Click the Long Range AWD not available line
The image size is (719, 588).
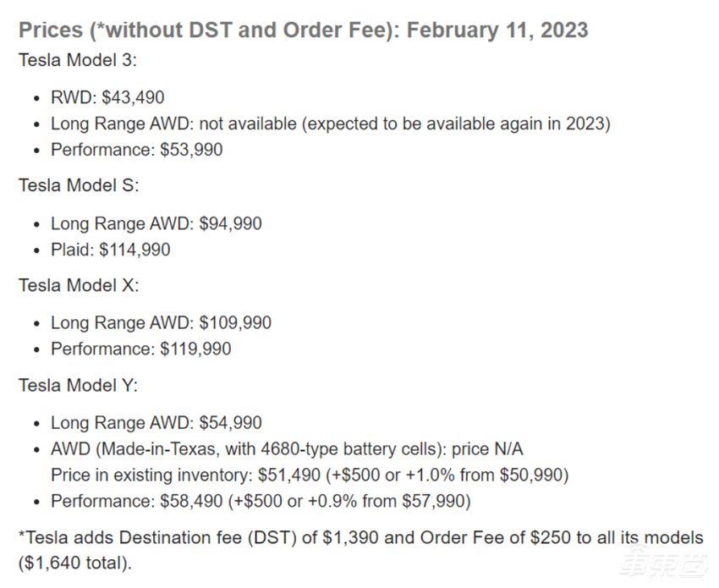(x=330, y=124)
